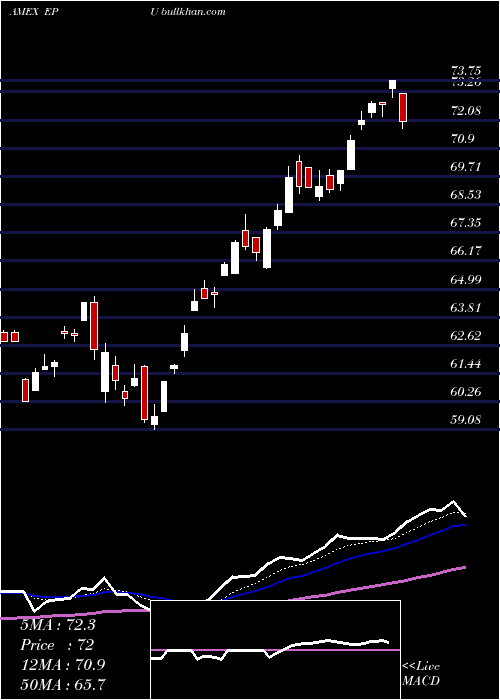Click the 50MA : 65.7 readout
The width and height of the screenshot is (500, 700).
click(x=63, y=684)
